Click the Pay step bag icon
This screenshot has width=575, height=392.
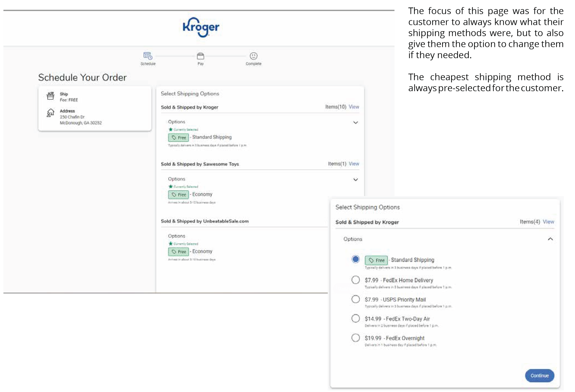(200, 56)
